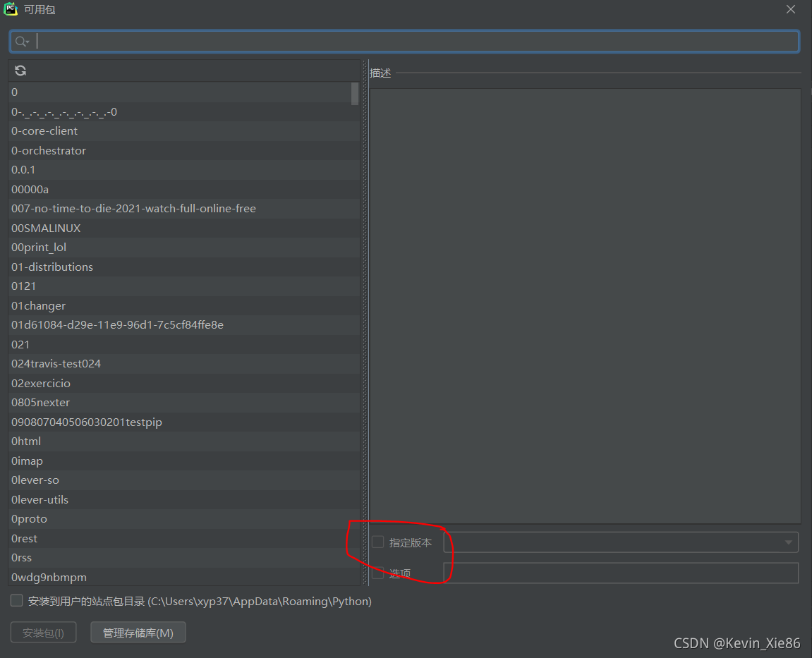Select the 0-core-client package

pos(44,130)
